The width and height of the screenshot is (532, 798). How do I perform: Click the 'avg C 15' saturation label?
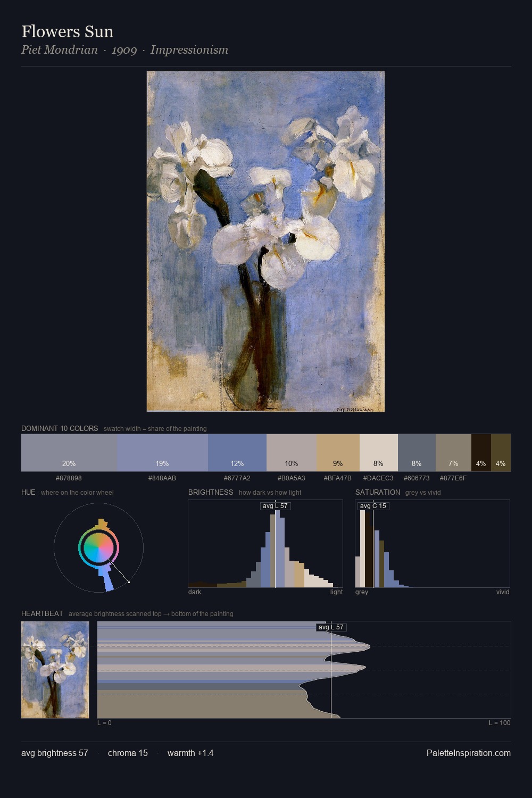[373, 506]
